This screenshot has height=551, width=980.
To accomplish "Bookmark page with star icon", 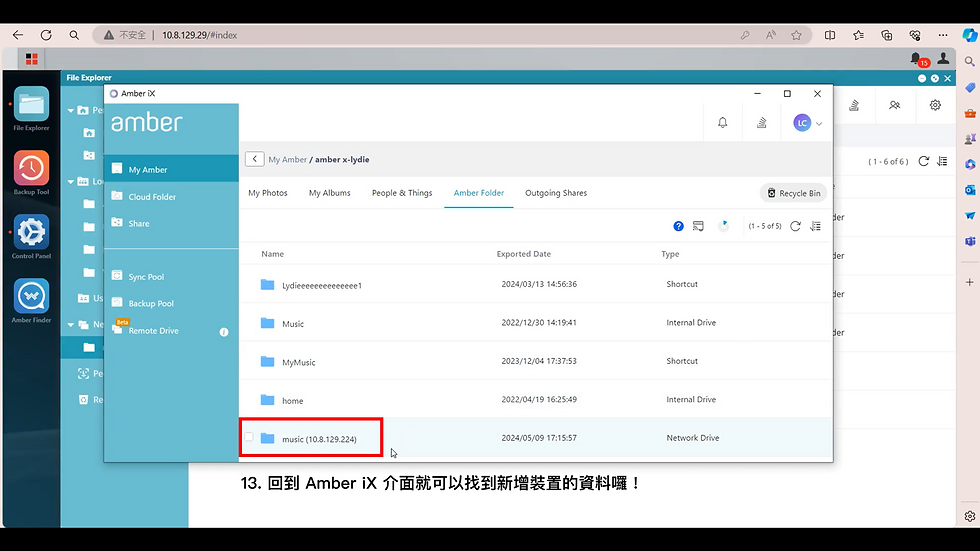I will (x=796, y=35).
